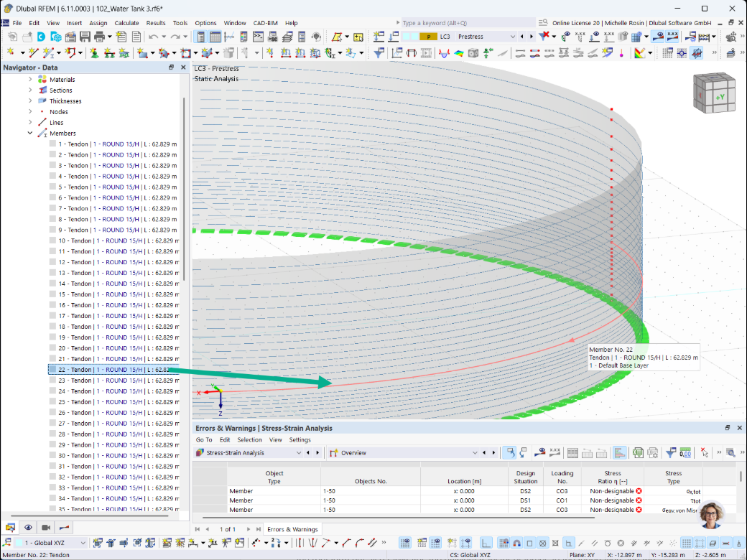Click the Undo arrow icon

[153, 37]
